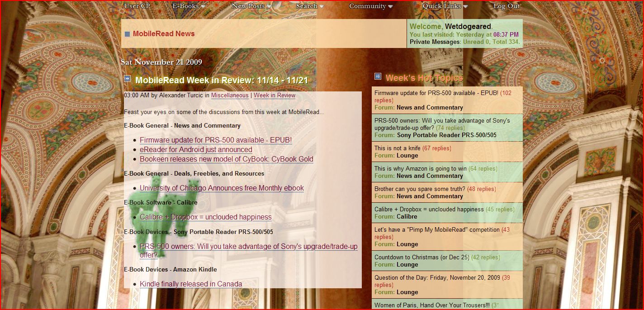Expand the New Posts dropdown
The height and width of the screenshot is (310, 644).
point(251,6)
